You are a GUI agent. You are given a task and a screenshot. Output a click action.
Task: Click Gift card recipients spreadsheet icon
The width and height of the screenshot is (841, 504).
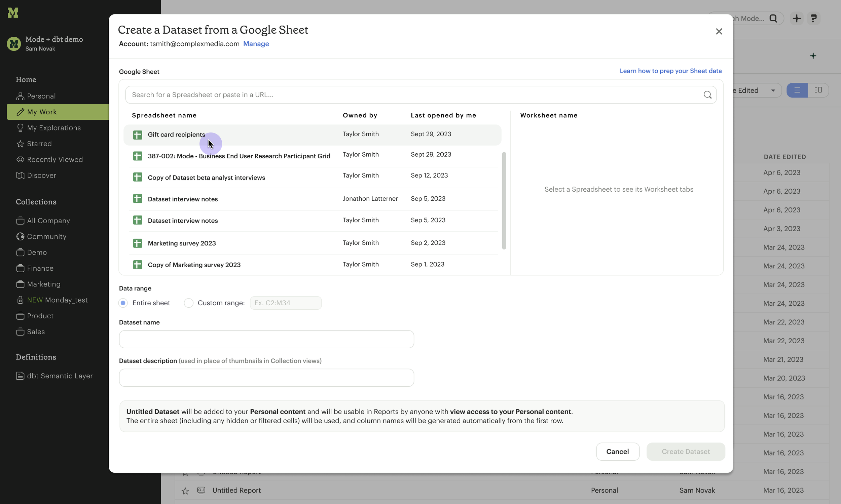(138, 135)
